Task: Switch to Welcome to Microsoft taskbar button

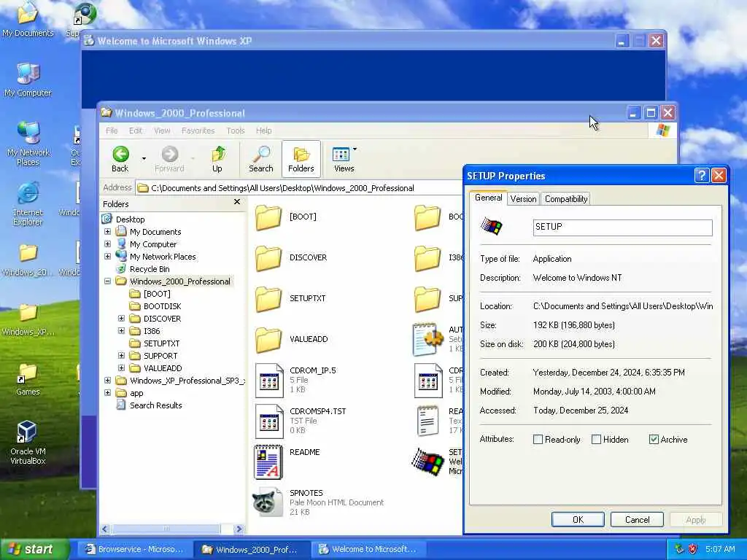Action: (368, 549)
